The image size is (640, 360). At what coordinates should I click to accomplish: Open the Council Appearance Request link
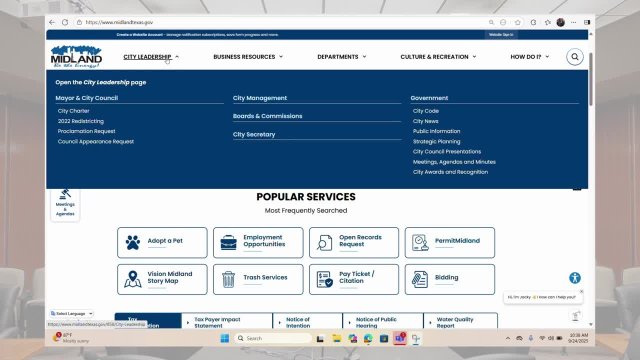(x=96, y=141)
